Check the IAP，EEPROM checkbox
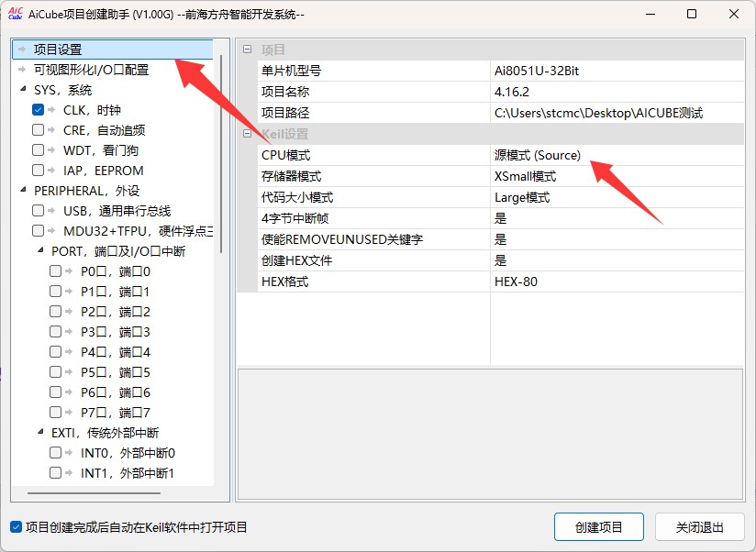The image size is (756, 552). (39, 171)
